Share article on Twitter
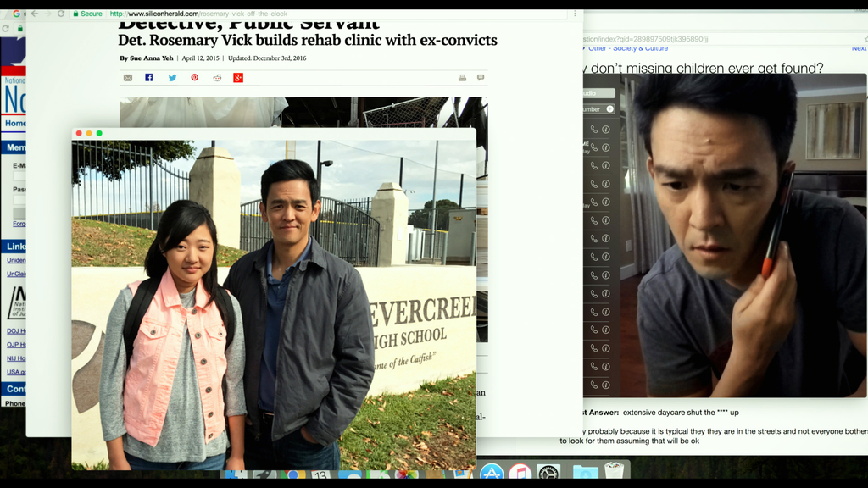Screen dimensions: 868x488 (x=172, y=78)
